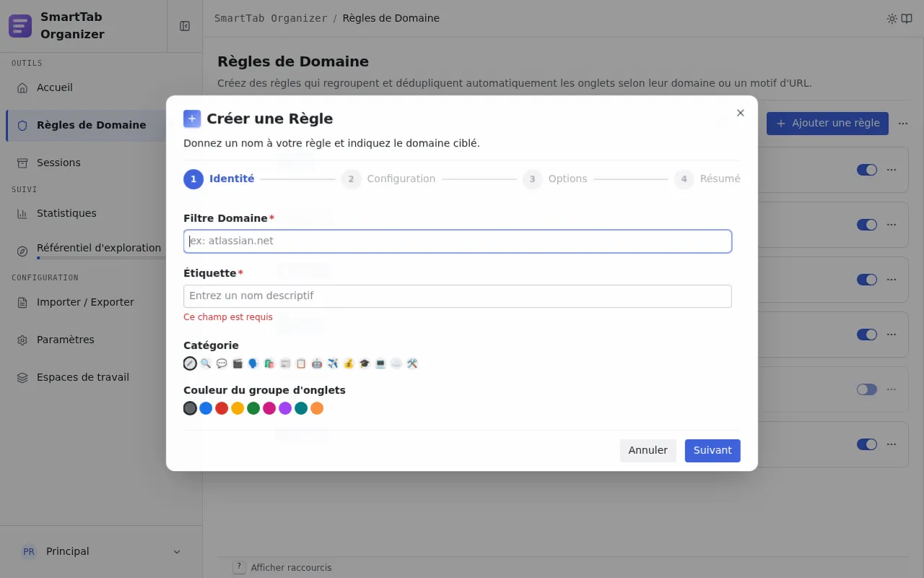Click Ajouter une règle button
Screen dimensions: 924x578
coord(827,124)
